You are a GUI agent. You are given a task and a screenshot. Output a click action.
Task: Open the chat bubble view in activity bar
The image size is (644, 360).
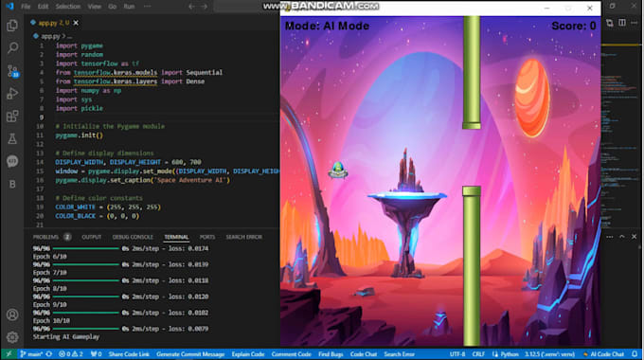[12, 161]
